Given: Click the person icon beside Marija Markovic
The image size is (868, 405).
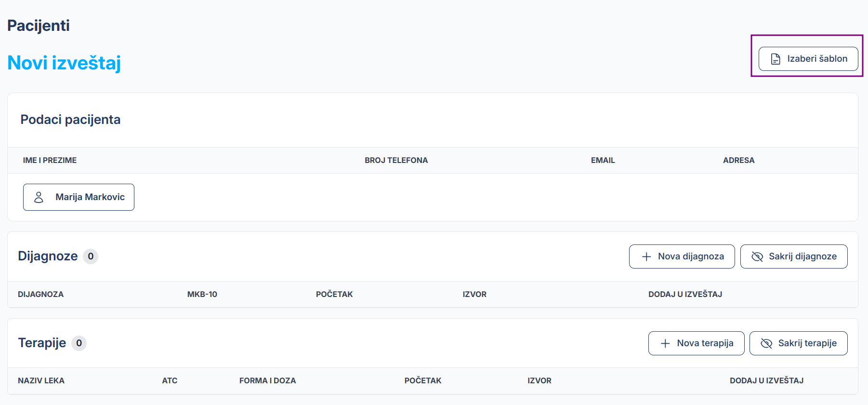Looking at the screenshot, I should pos(39,197).
